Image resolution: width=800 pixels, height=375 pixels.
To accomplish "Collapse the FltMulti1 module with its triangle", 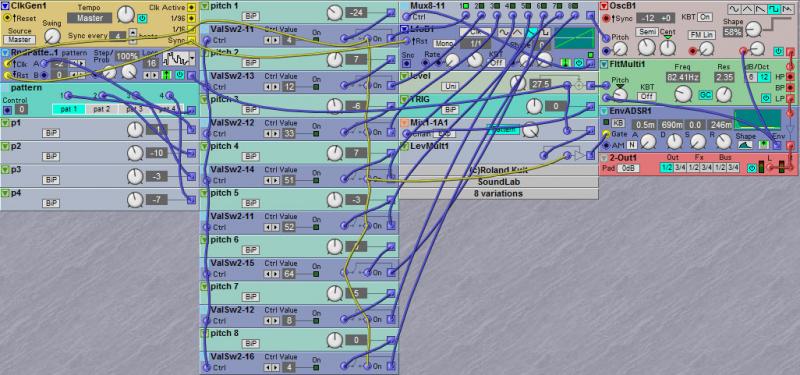I will coord(604,65).
